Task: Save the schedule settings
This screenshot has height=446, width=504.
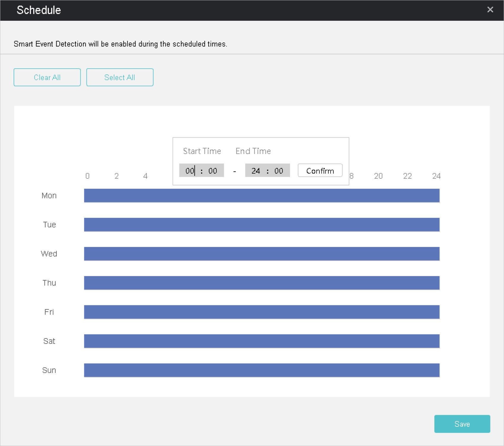Action: 462,424
